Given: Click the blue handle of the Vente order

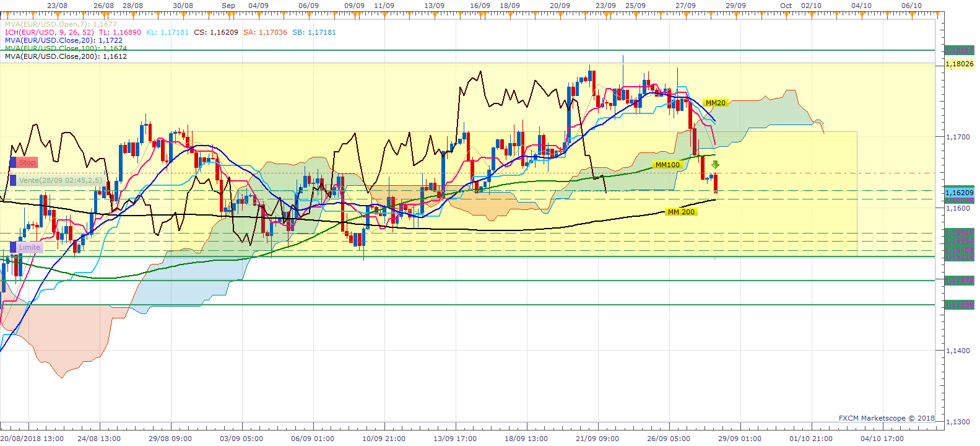Looking at the screenshot, I should click(x=13, y=180).
